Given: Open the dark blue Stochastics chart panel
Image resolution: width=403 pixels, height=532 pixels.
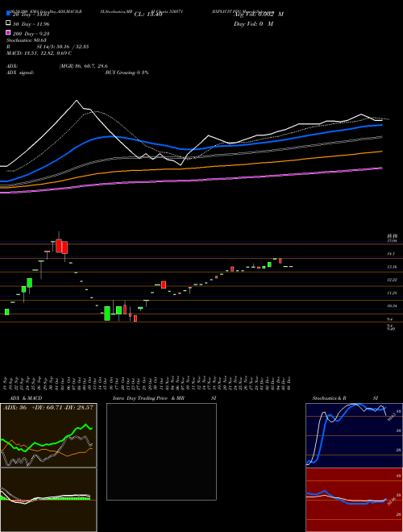Looking at the screenshot, I should (354, 435).
